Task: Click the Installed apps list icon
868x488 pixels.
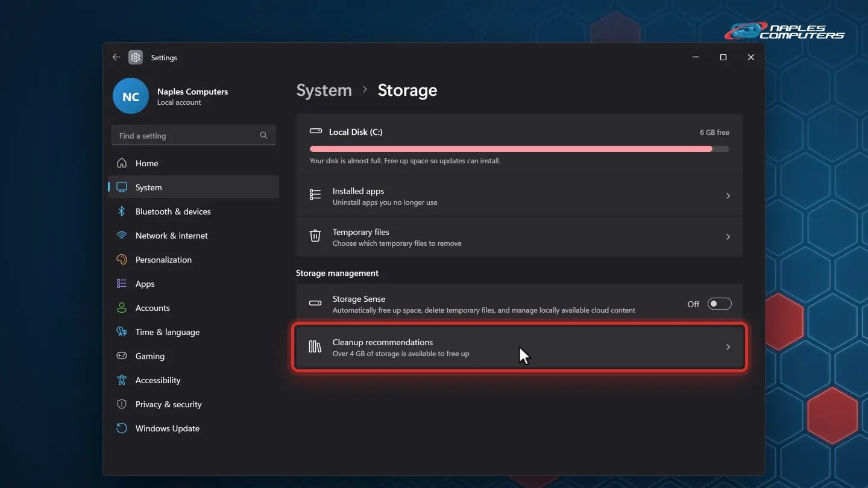Action: coord(315,195)
